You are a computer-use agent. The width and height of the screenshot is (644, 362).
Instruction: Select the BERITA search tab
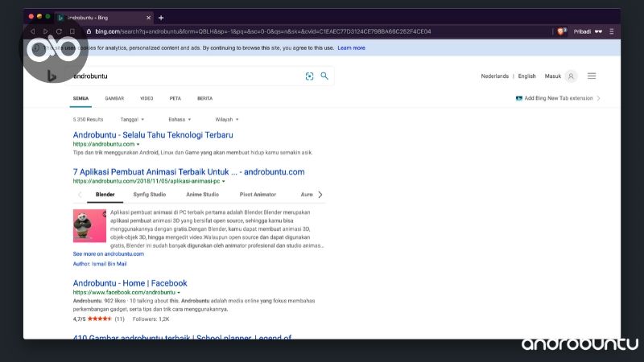click(204, 98)
